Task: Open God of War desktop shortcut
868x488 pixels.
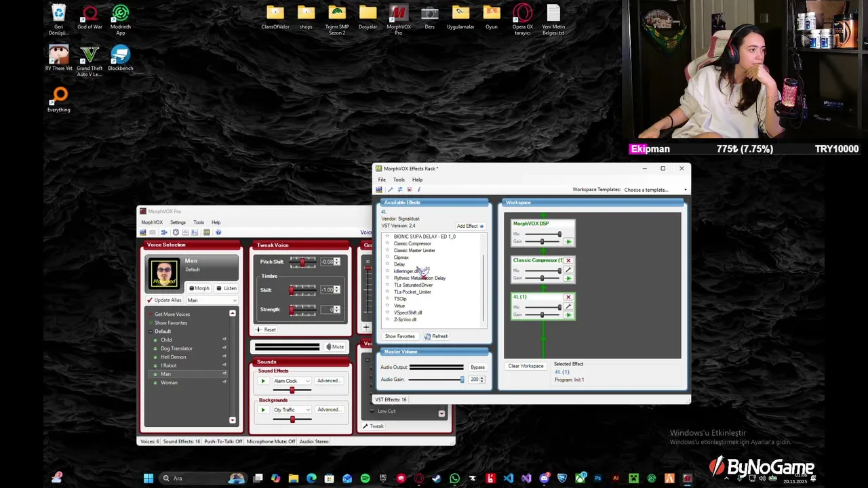Action: coord(90,18)
